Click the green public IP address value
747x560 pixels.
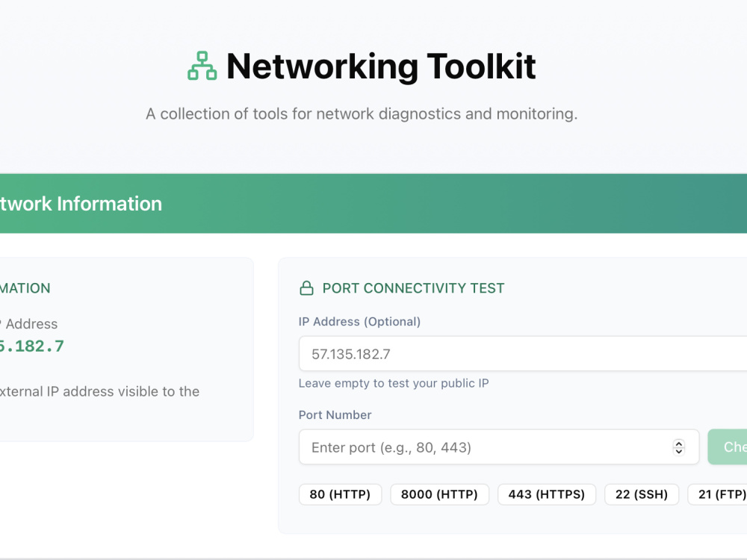31,346
